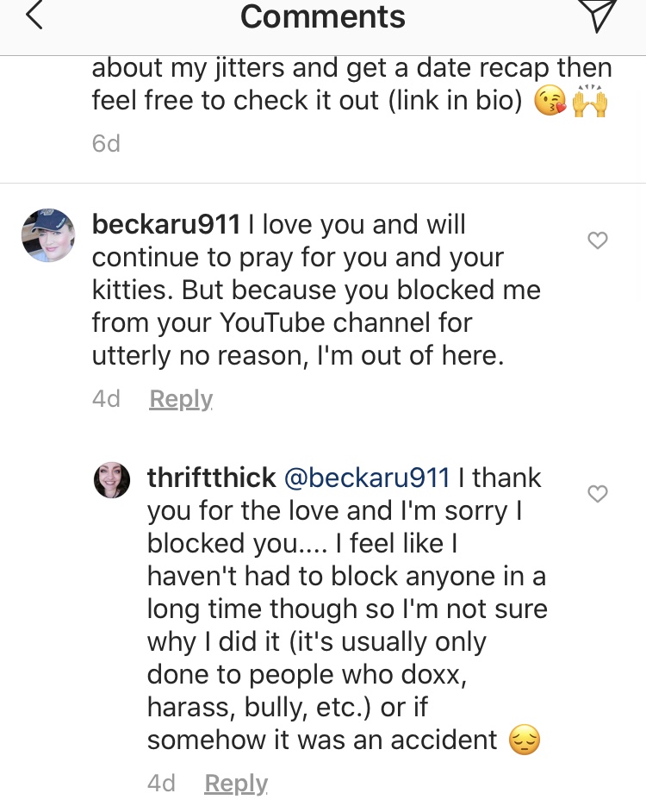Open the thriftthick username link
The width and height of the screenshot is (646, 812).
point(212,478)
